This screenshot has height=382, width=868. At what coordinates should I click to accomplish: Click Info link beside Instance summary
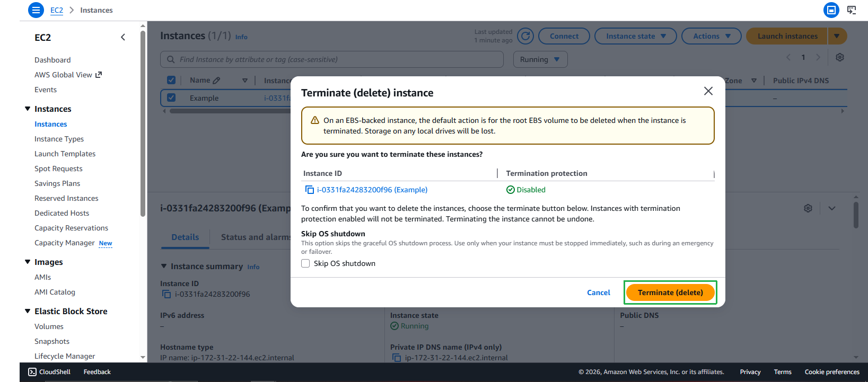(x=253, y=267)
